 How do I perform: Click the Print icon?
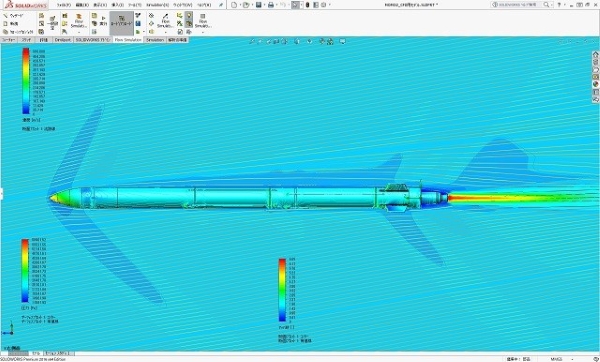tap(271, 5)
